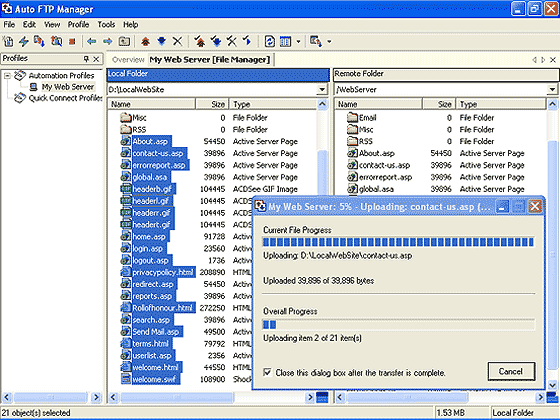Click the red upload arrow icon
This screenshot has height=420, width=560.
(x=145, y=41)
